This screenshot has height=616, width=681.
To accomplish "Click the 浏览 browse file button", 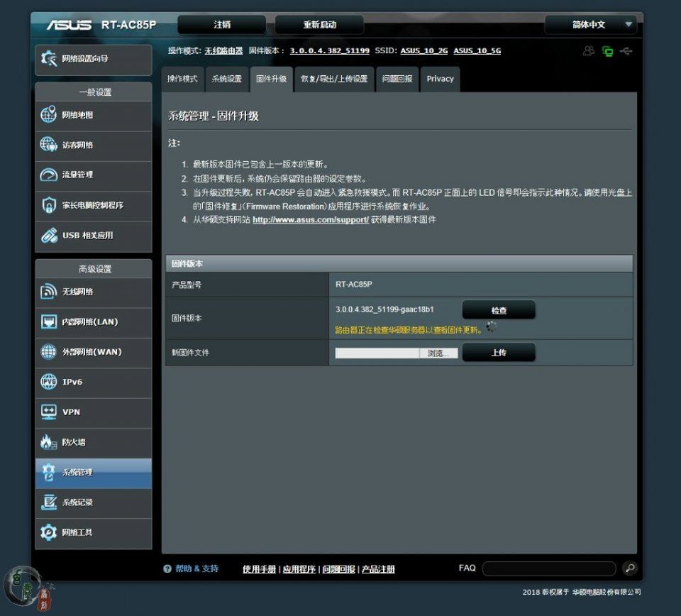I will pos(438,353).
